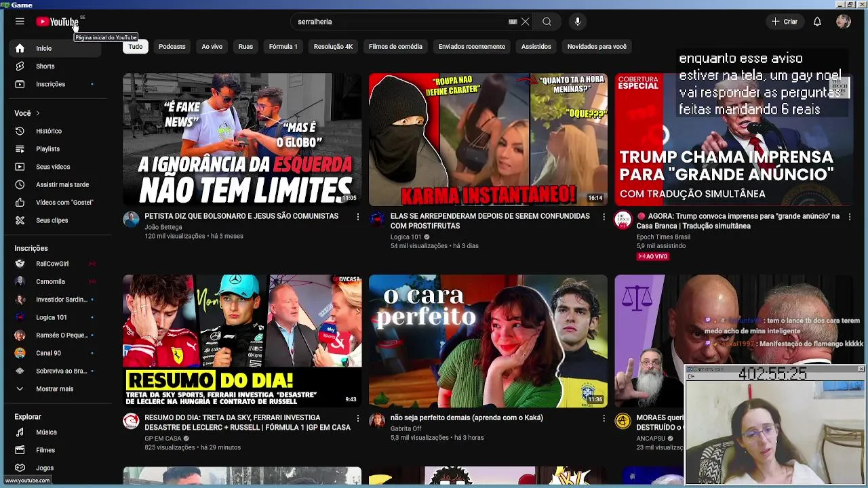Select the Novidades para você chip
Screen dimensions: 868x488
point(597,47)
